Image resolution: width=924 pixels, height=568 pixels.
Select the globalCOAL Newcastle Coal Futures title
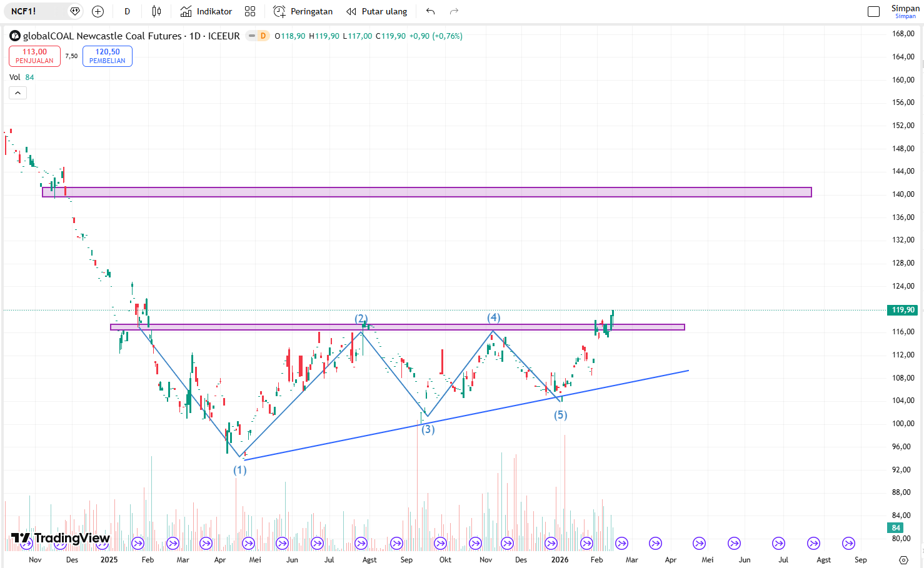point(103,36)
